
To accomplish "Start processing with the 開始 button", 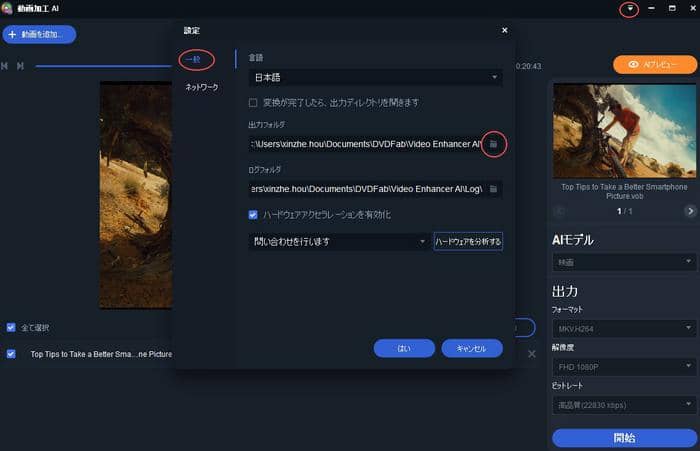I will click(x=624, y=438).
